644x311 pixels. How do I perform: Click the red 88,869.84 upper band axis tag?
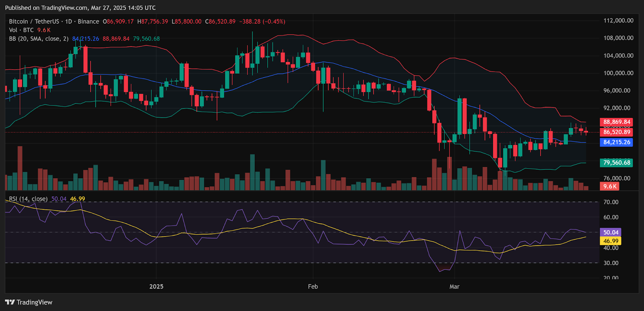616,122
